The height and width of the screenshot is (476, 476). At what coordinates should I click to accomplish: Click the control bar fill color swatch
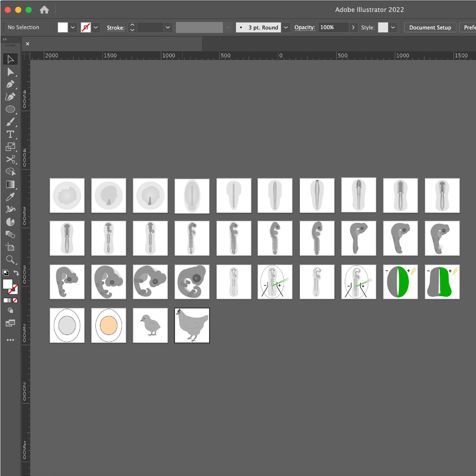click(x=62, y=27)
